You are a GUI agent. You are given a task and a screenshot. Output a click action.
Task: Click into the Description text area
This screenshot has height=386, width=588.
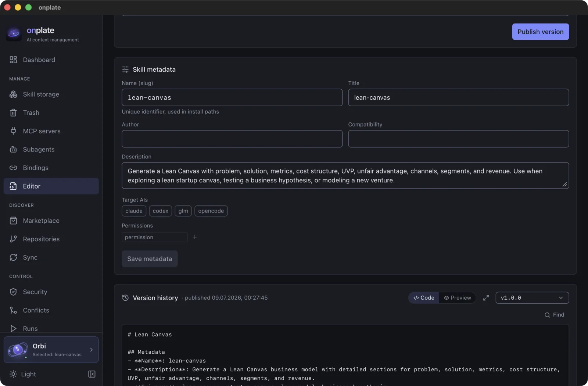pyautogui.click(x=345, y=176)
